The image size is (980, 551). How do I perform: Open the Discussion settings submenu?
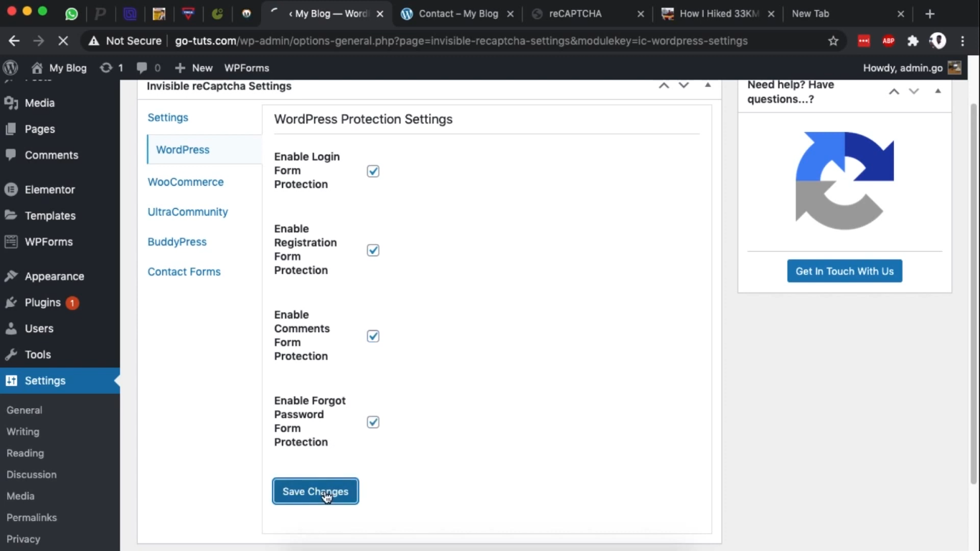32,475
